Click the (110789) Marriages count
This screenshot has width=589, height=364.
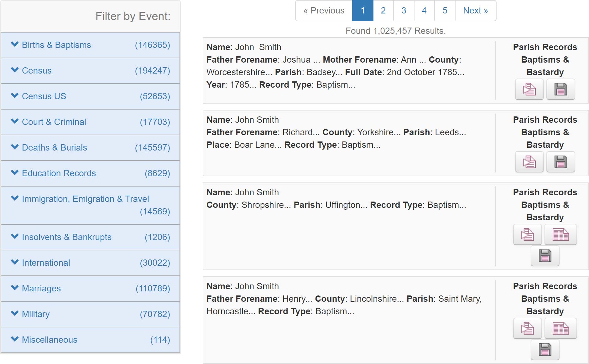pyautogui.click(x=153, y=289)
